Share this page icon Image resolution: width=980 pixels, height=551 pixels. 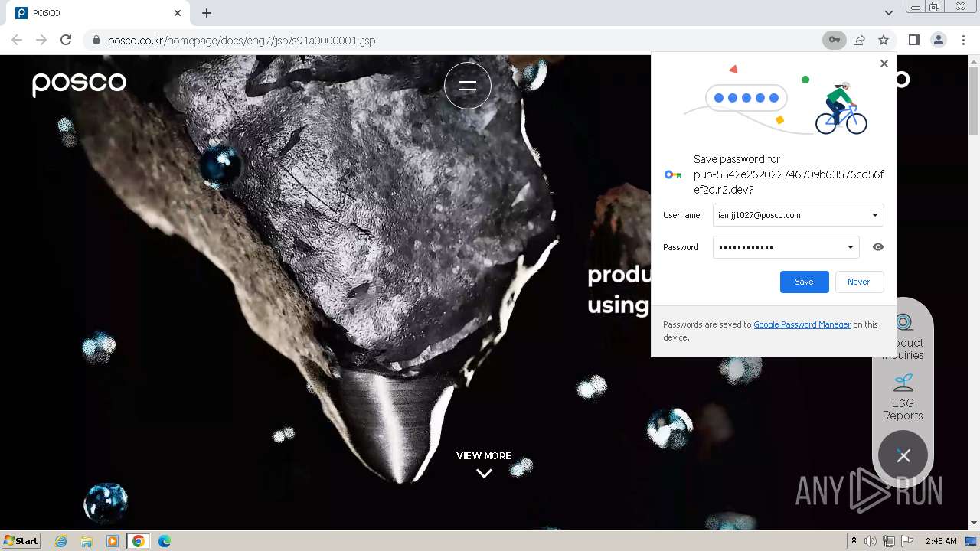pyautogui.click(x=859, y=40)
